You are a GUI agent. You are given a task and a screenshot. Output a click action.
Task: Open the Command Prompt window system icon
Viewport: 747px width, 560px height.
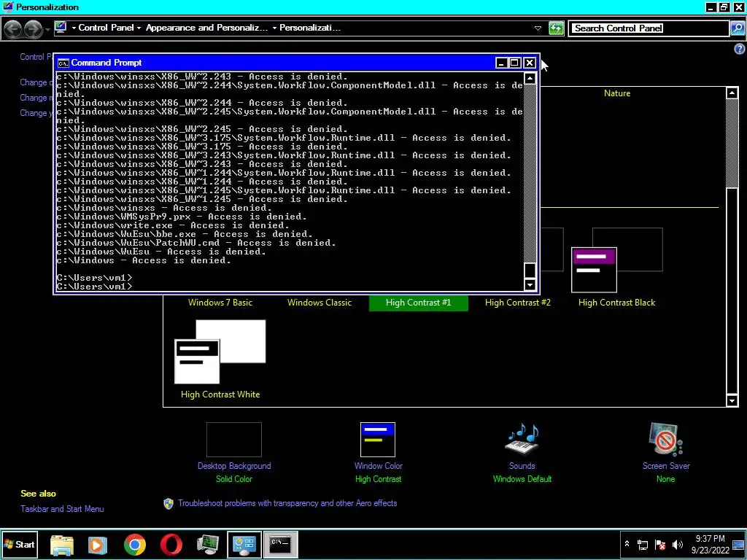pos(63,63)
